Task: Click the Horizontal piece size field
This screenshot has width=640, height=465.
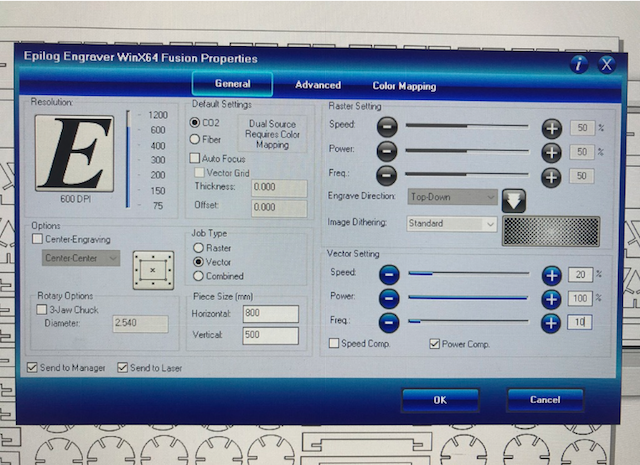Action: [x=271, y=314]
